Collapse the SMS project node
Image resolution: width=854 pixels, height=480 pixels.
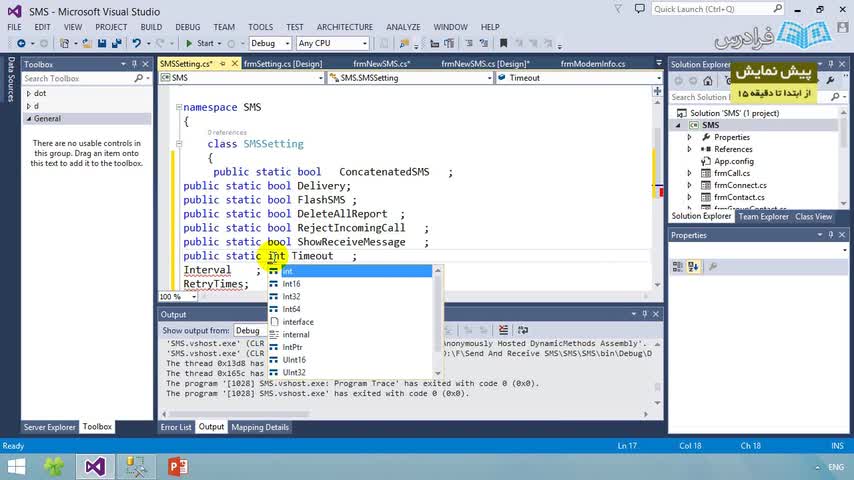(x=679, y=125)
